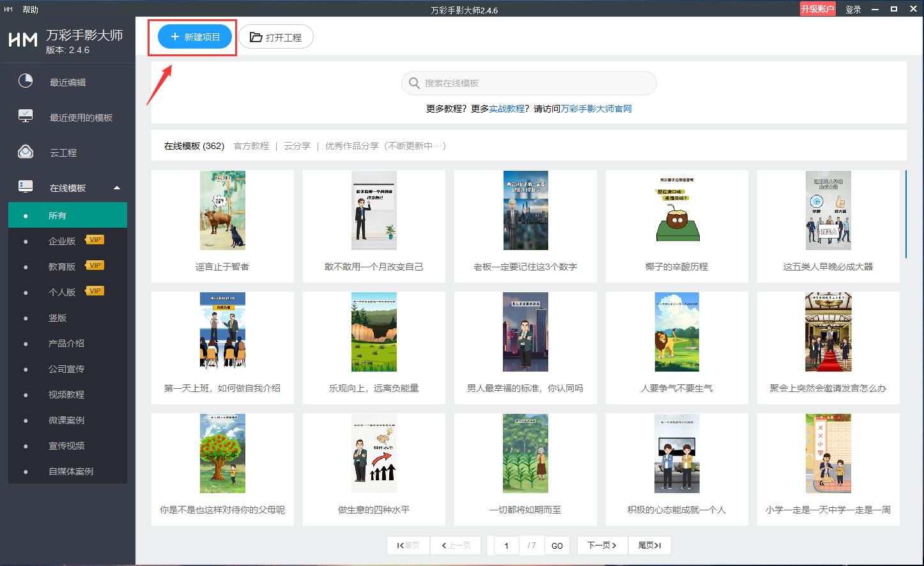The image size is (924, 566).
Task: Open the 万彩手影大师官网 link
Action: [596, 109]
